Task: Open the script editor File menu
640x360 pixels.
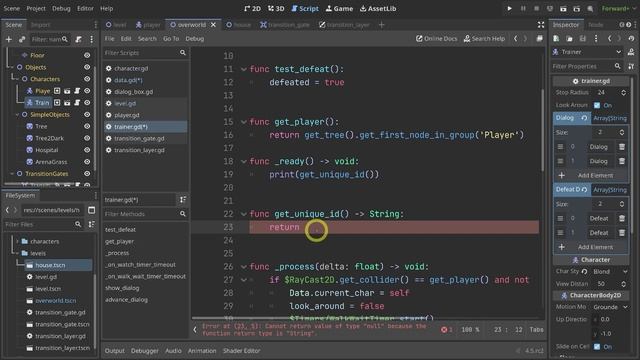Action: pos(109,39)
